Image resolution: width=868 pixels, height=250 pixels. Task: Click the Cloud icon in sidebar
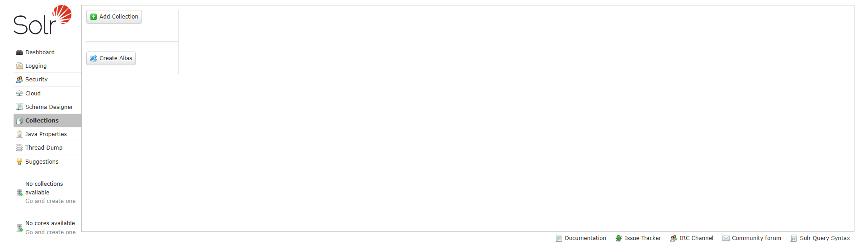(19, 94)
